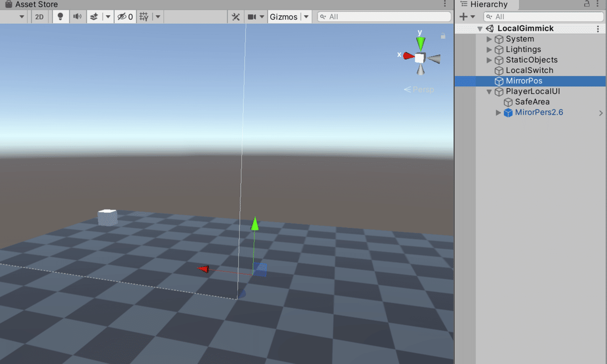Open scene camera settings icon
This screenshot has height=364, width=607.
point(252,17)
